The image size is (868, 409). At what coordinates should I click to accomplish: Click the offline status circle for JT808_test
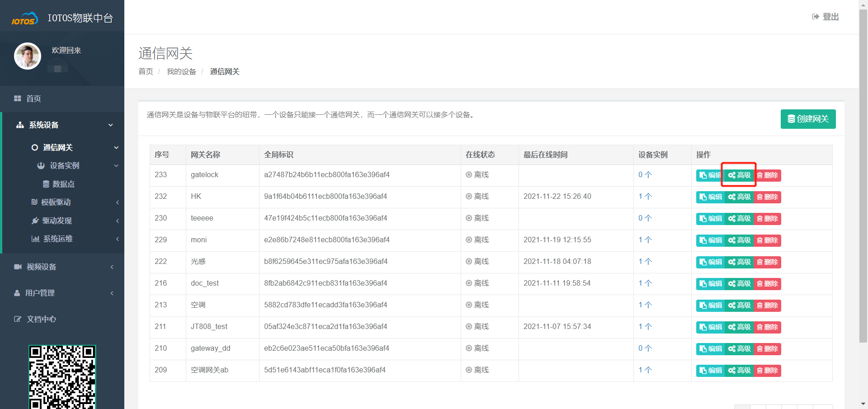click(469, 327)
